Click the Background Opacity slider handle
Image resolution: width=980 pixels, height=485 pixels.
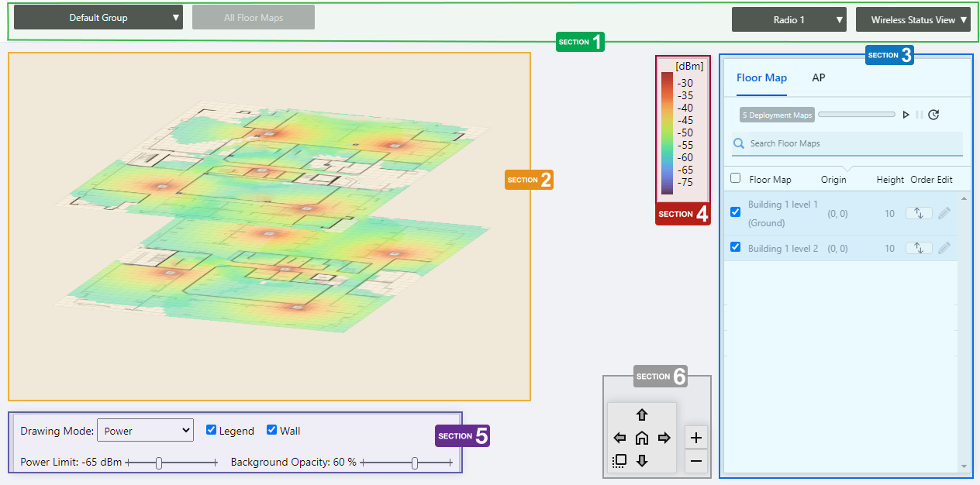point(415,463)
